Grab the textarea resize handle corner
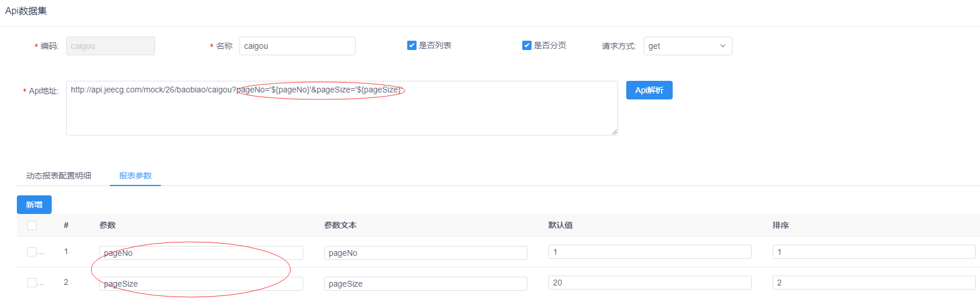 [x=615, y=132]
